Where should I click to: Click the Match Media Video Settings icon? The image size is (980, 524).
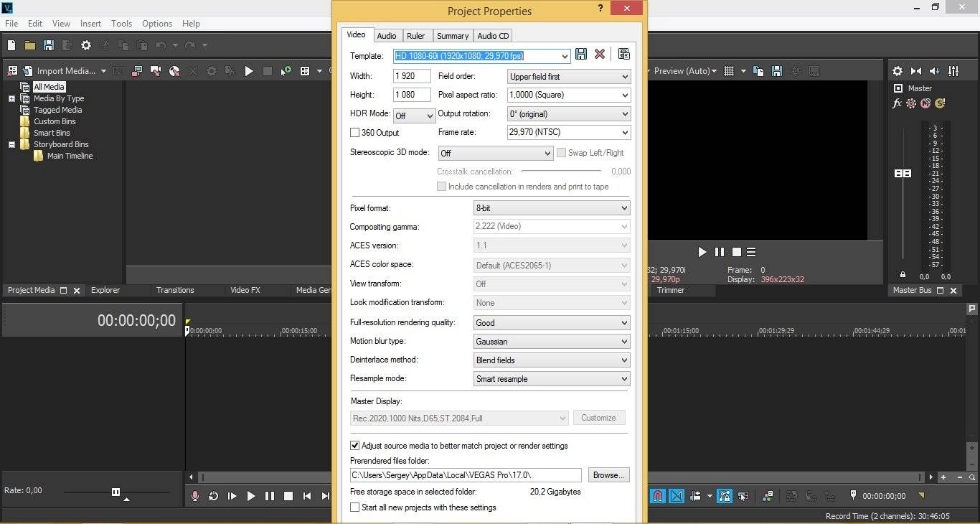coord(623,54)
